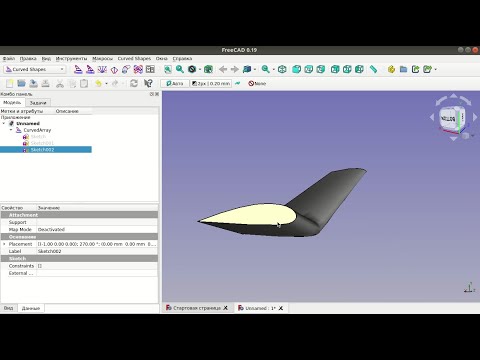Image resolution: width=480 pixels, height=360 pixels.
Task: Set the right view cube icon
Action: (x=321, y=69)
